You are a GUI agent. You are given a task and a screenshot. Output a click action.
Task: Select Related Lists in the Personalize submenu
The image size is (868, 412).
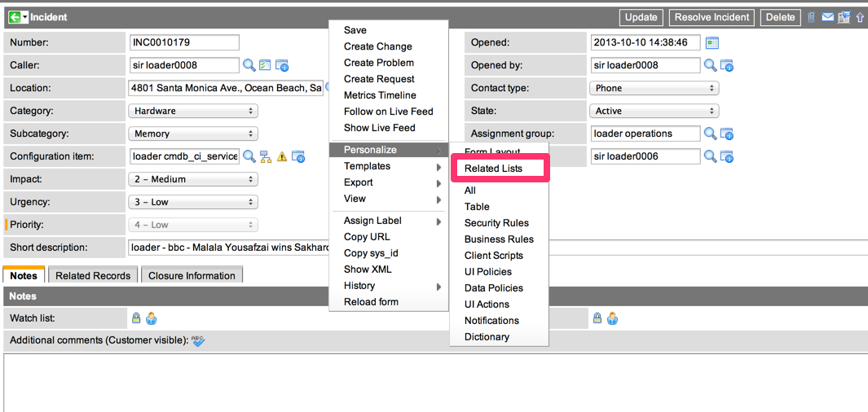click(493, 169)
